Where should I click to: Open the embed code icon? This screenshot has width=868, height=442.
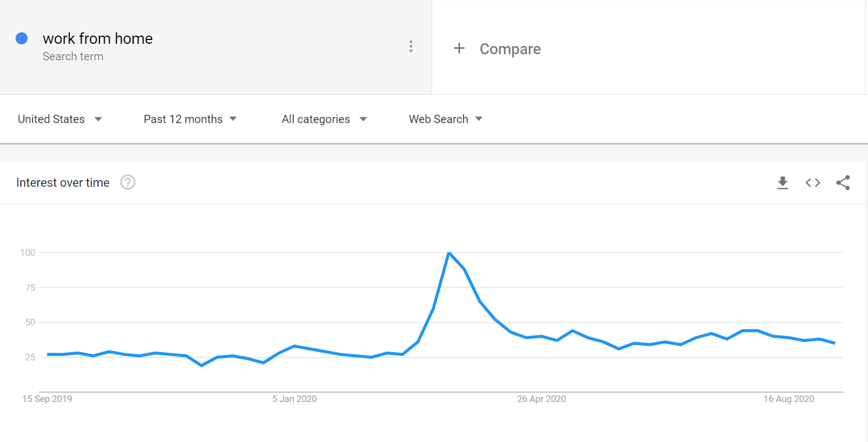click(x=813, y=183)
